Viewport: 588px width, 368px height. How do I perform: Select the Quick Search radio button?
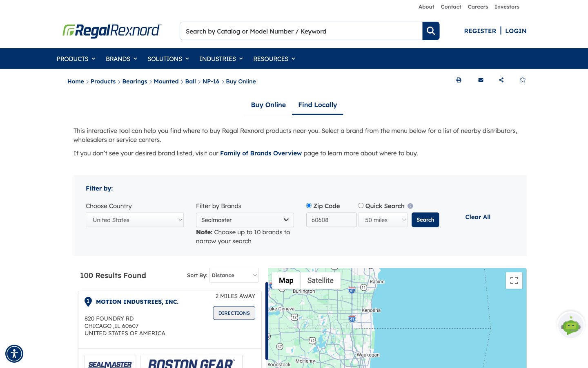(361, 206)
